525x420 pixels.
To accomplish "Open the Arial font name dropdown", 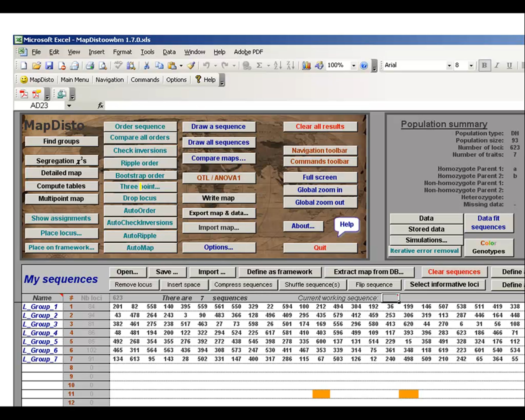I will pyautogui.click(x=449, y=65).
